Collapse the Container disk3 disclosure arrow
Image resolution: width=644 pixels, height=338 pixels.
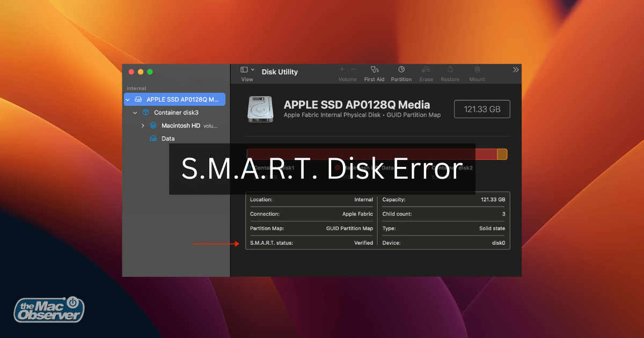click(135, 113)
